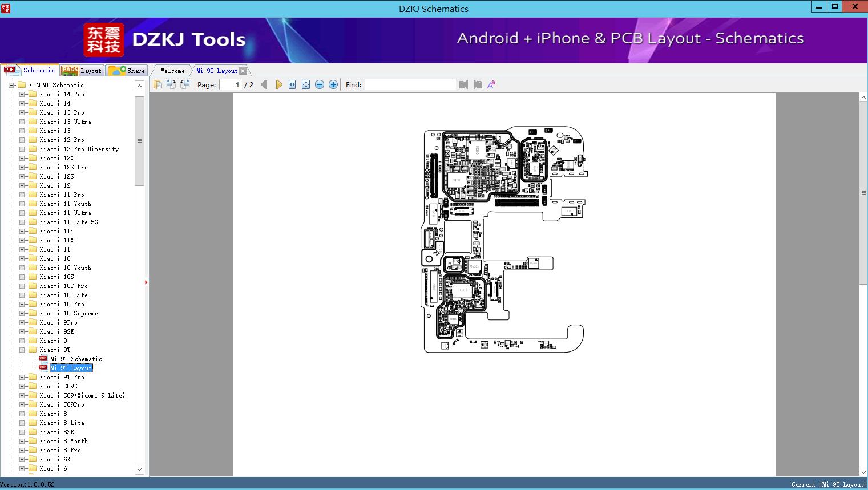
Task: Click the Xiaomi 9T folder icon
Action: pos(33,350)
